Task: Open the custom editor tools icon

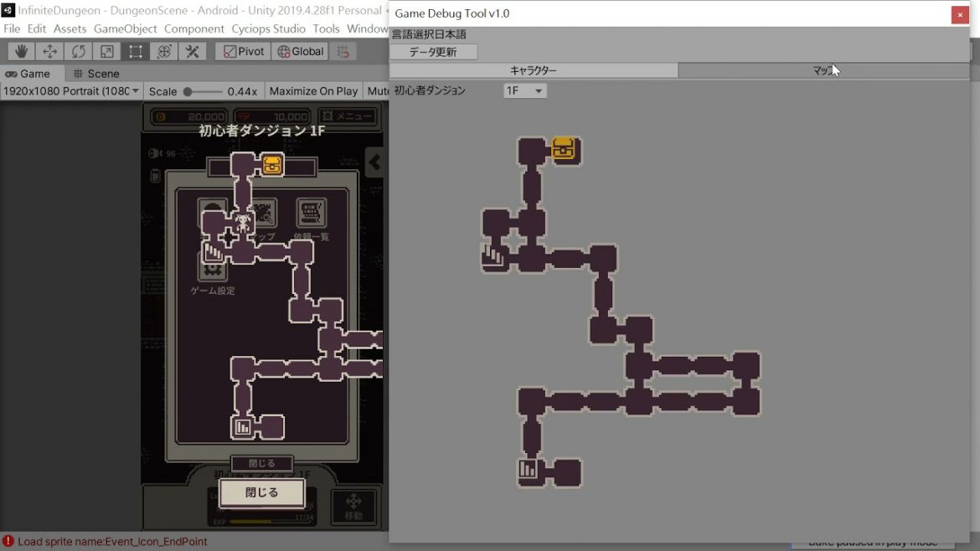Action: (193, 52)
